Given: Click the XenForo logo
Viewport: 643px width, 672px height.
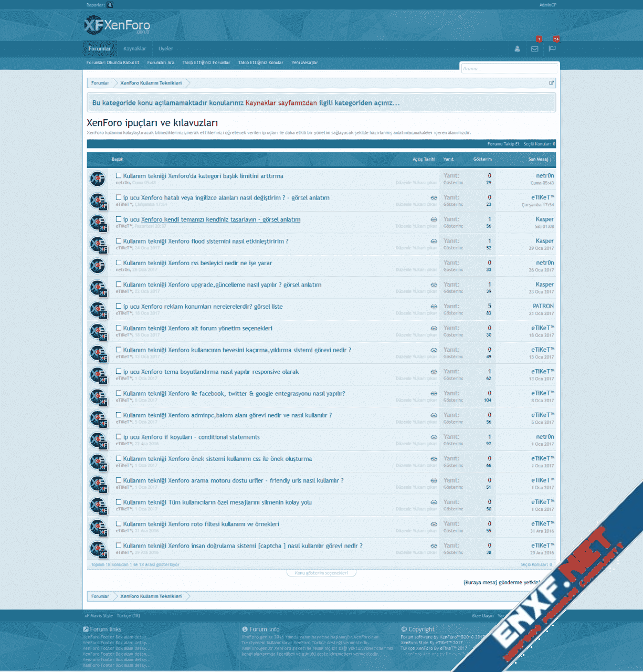Looking at the screenshot, I should pyautogui.click(x=117, y=25).
